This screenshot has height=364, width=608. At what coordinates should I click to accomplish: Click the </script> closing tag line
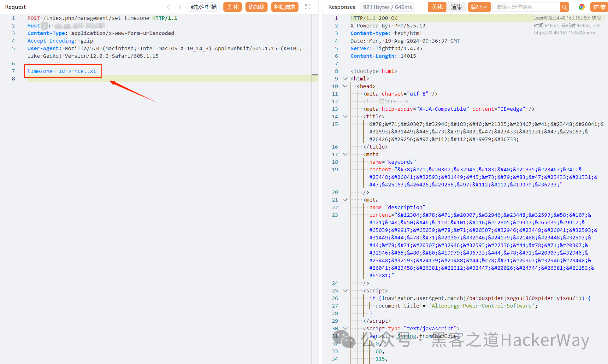point(377,321)
